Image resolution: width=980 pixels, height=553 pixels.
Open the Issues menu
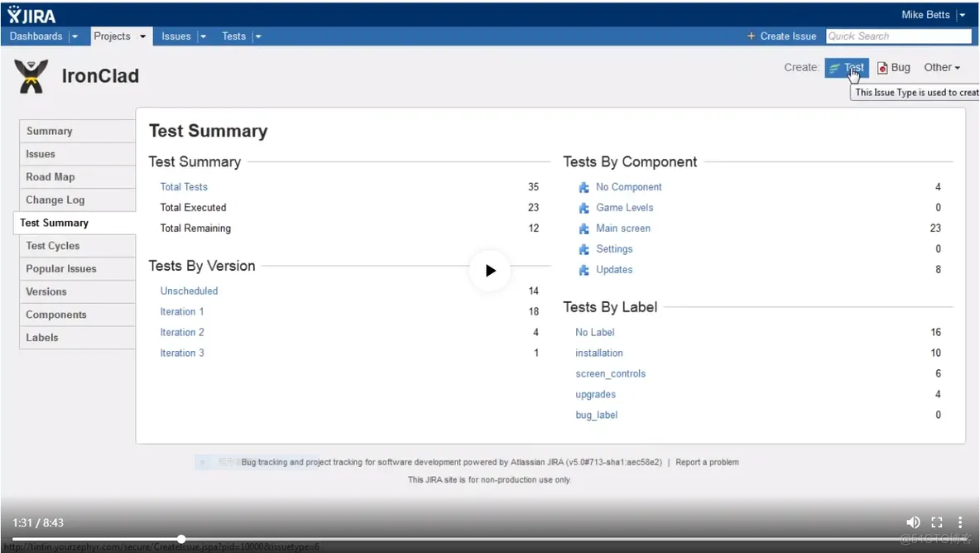pos(176,36)
